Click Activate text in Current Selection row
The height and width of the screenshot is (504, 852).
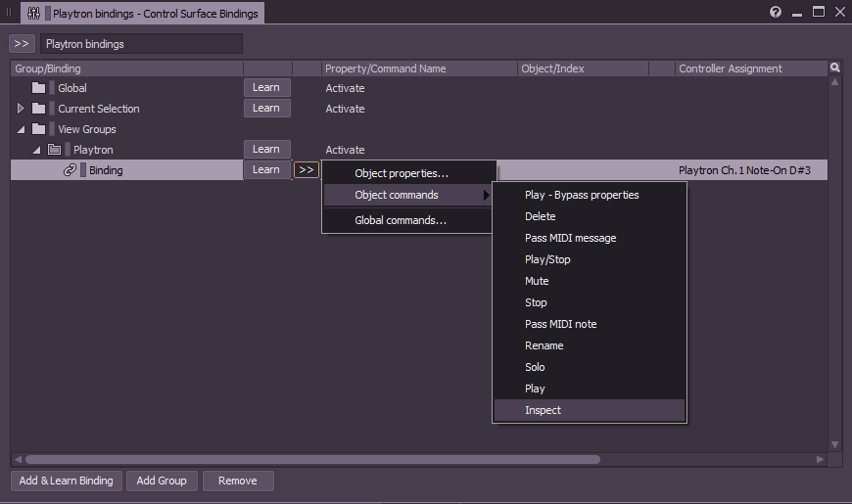tap(345, 109)
